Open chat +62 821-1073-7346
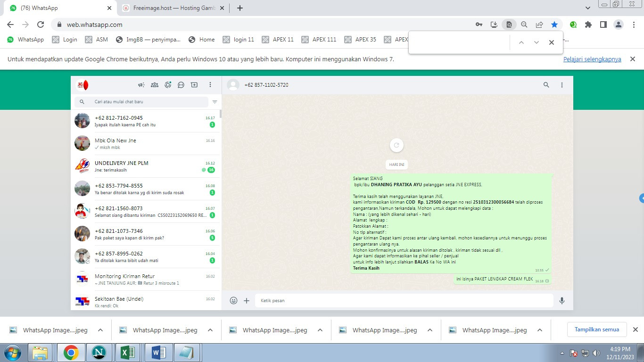The height and width of the screenshot is (362, 644). pyautogui.click(x=145, y=234)
